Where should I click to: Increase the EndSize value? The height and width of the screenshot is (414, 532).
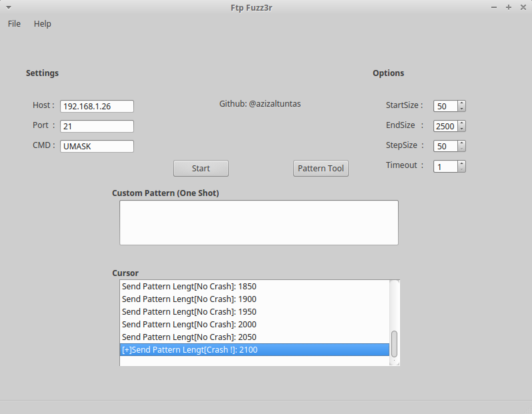click(461, 123)
